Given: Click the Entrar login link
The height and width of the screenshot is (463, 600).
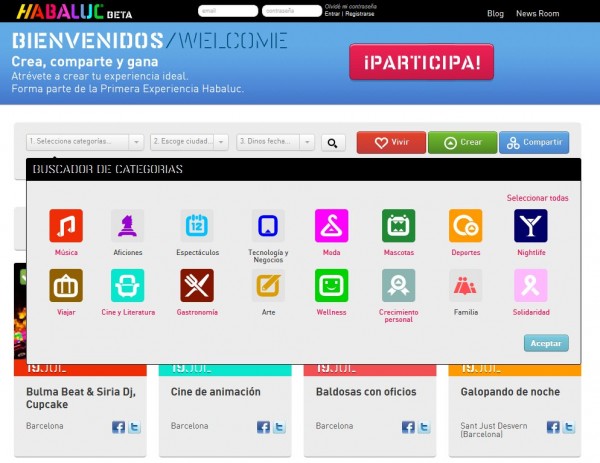Looking at the screenshot, I should tap(332, 14).
